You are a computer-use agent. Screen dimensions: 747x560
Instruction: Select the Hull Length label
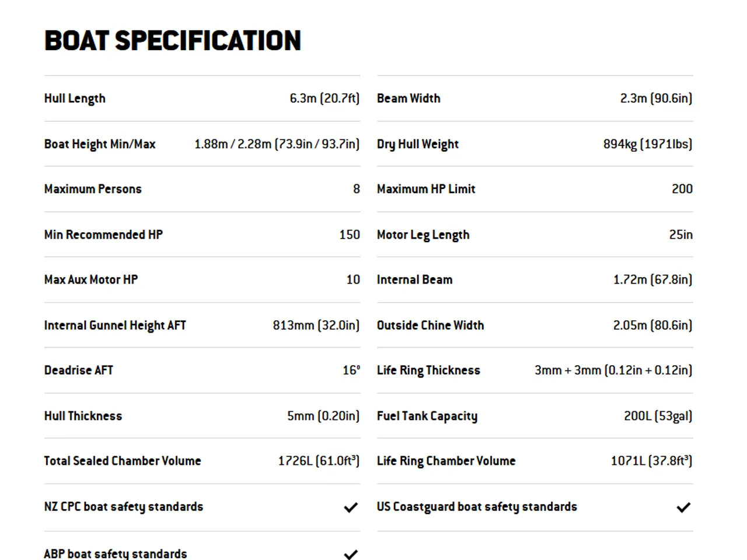tap(75, 99)
